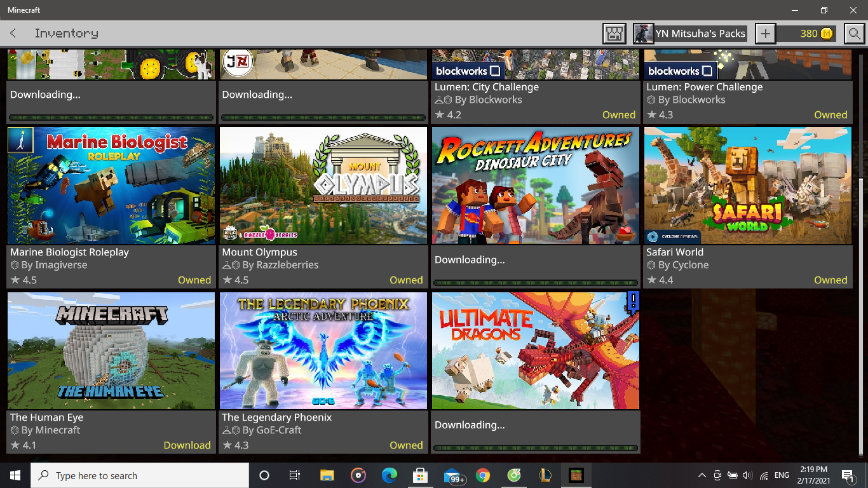Click the player skin profile icon
The width and height of the screenshot is (868, 488).
point(644,34)
